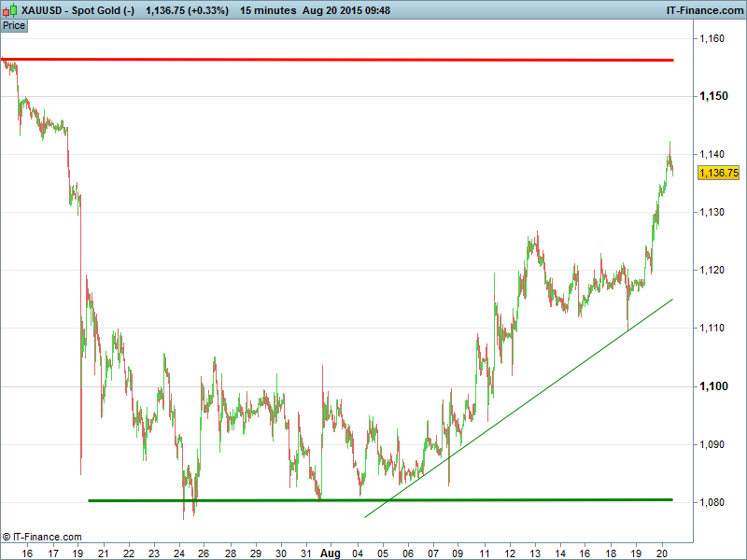The image size is (747, 560).
Task: Click the 20 date marker at right end
Action: pyautogui.click(x=661, y=553)
